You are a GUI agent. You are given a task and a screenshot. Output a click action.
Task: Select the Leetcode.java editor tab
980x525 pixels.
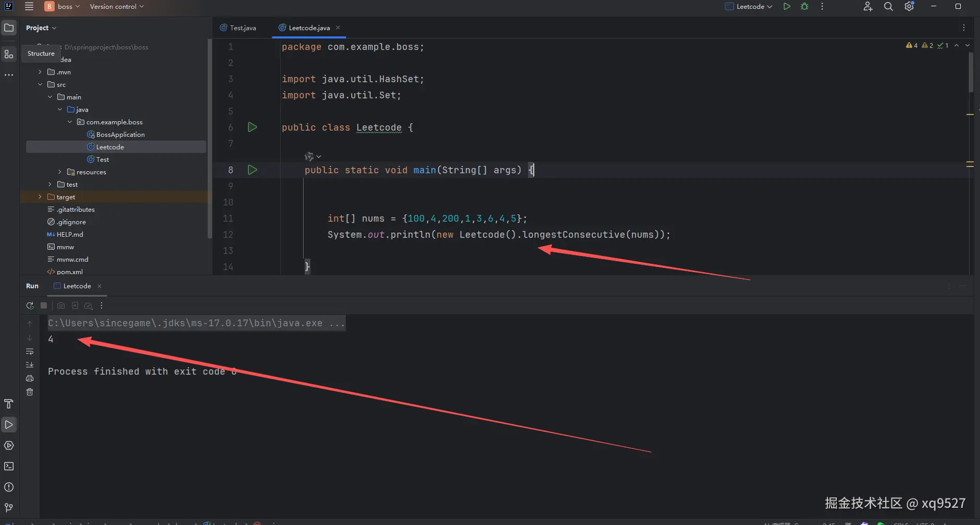tap(309, 28)
